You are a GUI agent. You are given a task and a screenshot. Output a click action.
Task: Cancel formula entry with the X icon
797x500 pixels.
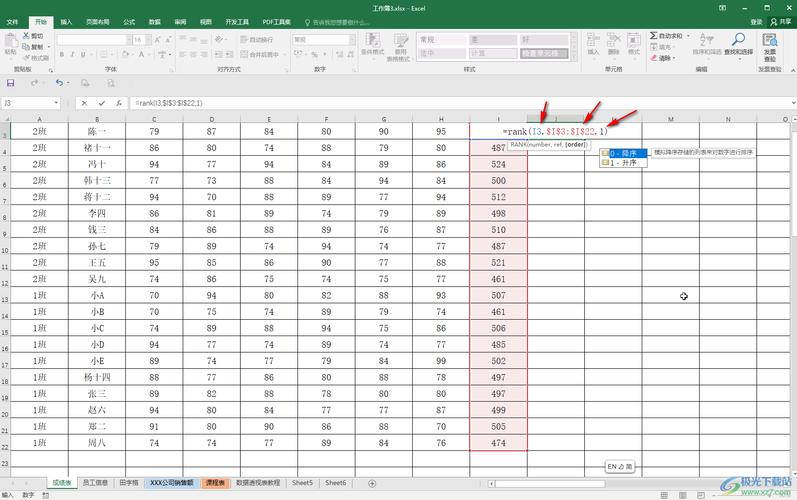84,103
